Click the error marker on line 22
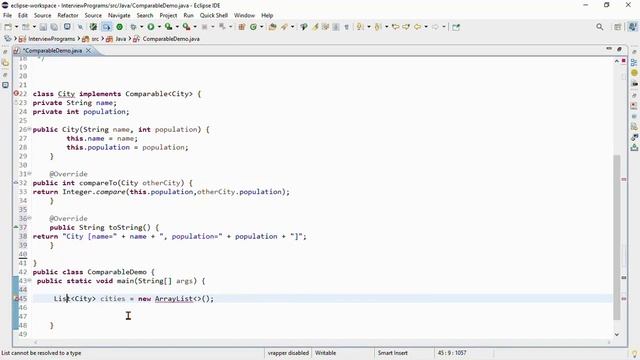The width and height of the screenshot is (640, 360). (x=16, y=93)
